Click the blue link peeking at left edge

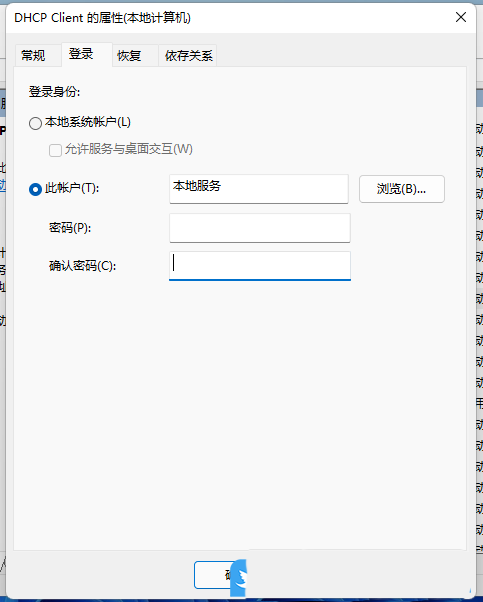coord(2,185)
